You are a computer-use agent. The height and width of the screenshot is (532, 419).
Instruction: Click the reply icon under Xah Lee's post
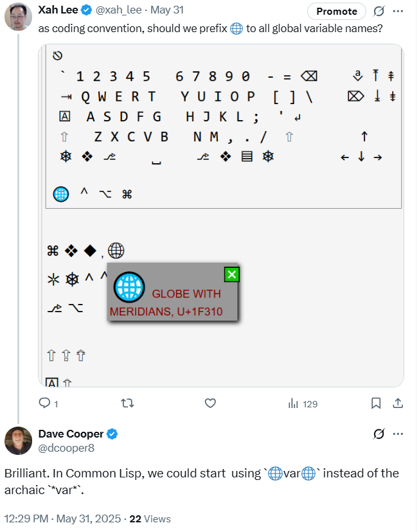pos(45,403)
